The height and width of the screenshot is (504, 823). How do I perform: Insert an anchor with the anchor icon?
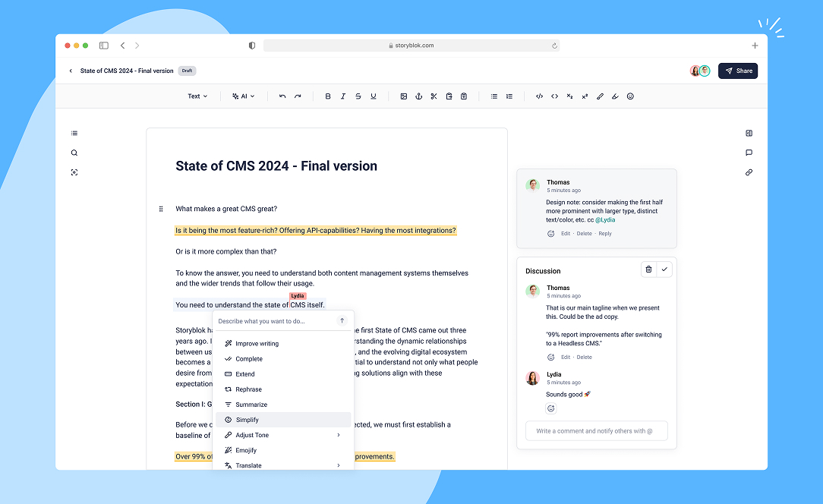coord(418,96)
